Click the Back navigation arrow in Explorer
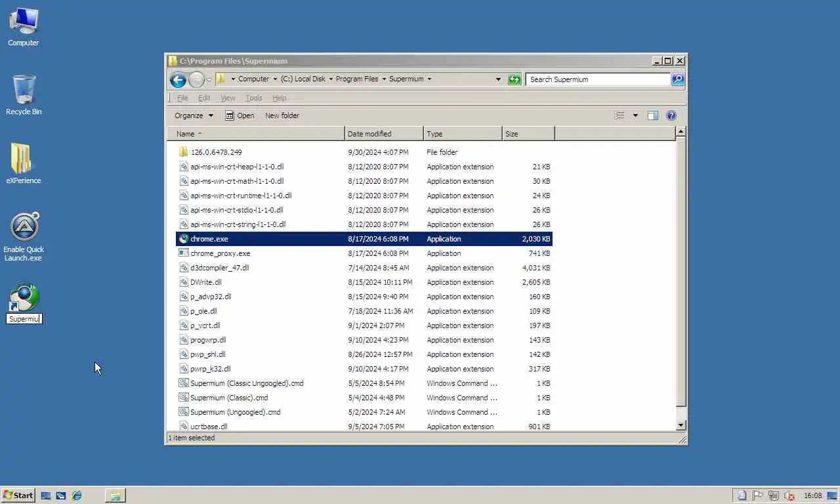 (178, 79)
